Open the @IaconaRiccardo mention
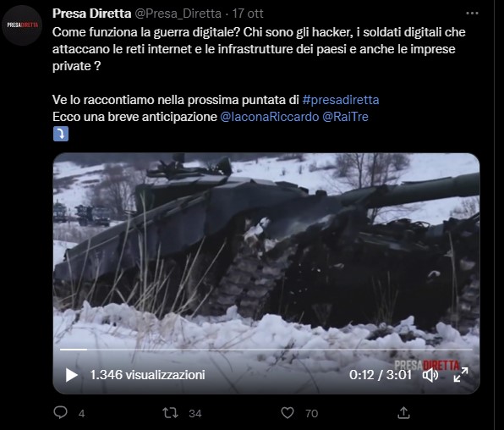504x430 pixels. point(270,117)
